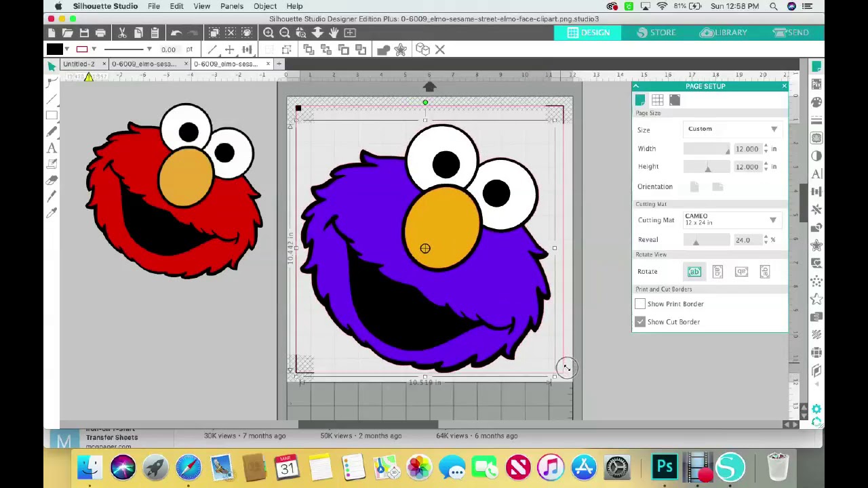Fit page to window icon

[350, 33]
